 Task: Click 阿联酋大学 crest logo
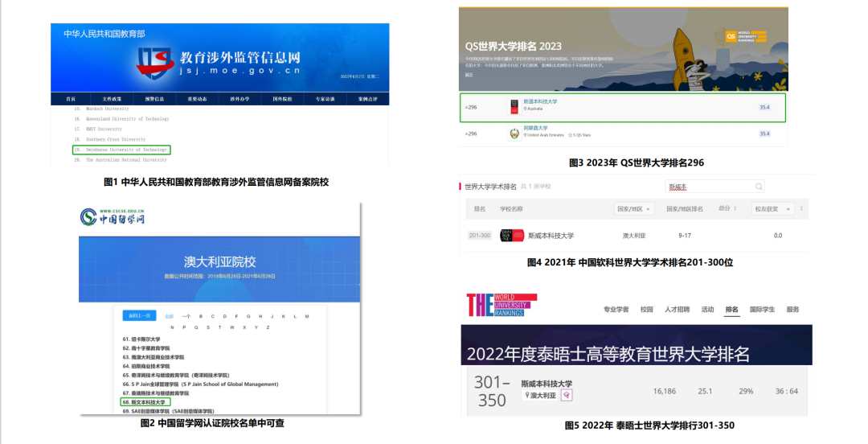(514, 134)
